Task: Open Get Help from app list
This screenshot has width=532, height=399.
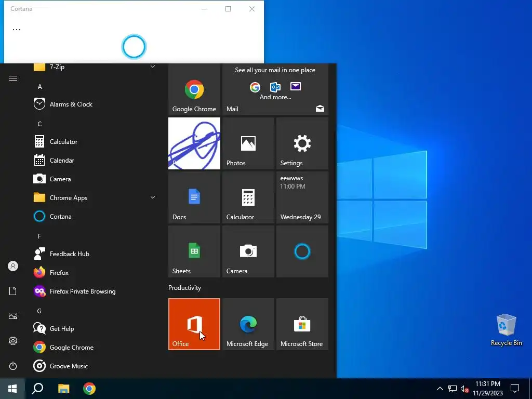Action: [95, 328]
